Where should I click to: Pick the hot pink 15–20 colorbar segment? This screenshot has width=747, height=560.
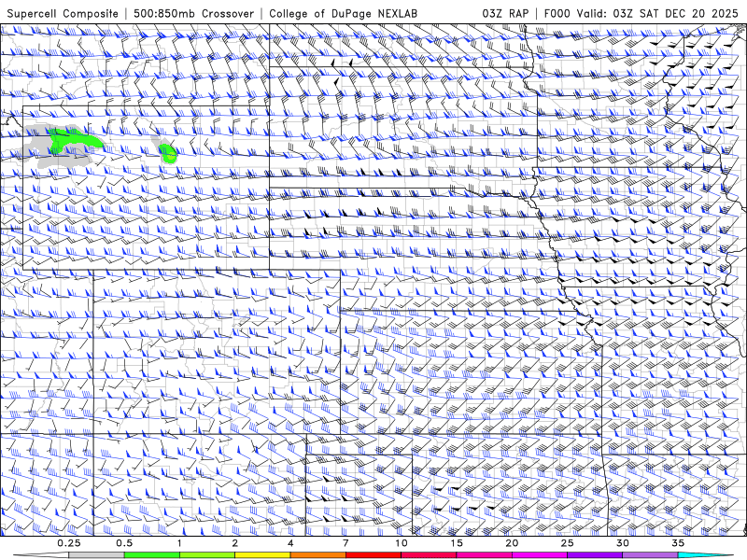[x=484, y=555]
